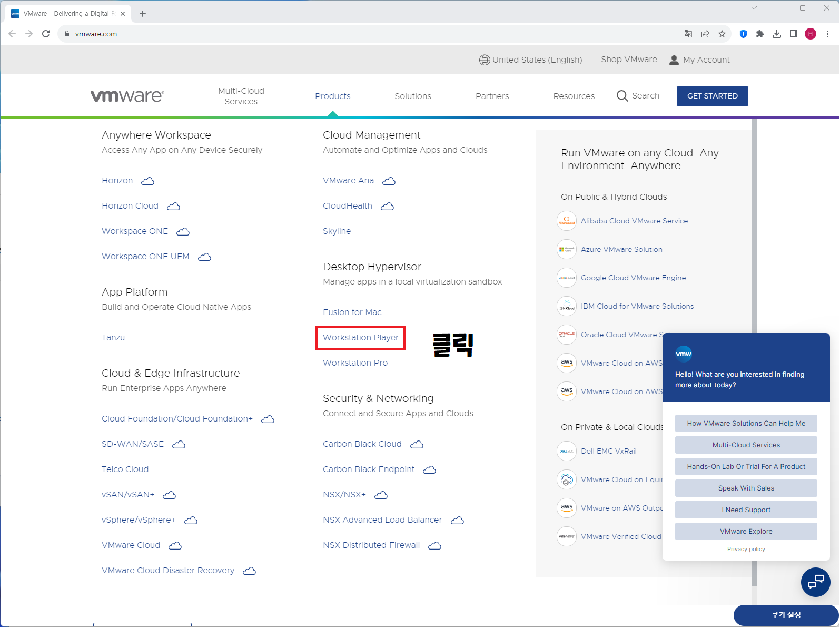This screenshot has width=840, height=627.
Task: Click the My Account person icon
Action: tap(674, 60)
